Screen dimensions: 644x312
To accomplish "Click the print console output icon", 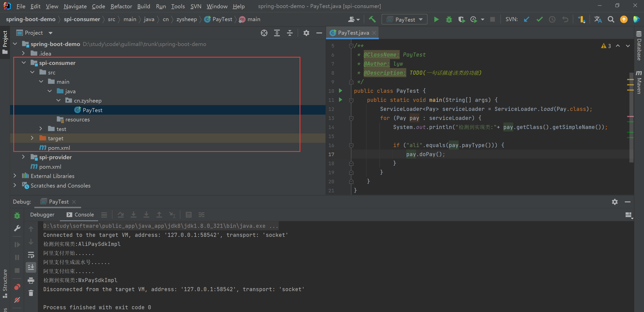I will (x=31, y=280).
